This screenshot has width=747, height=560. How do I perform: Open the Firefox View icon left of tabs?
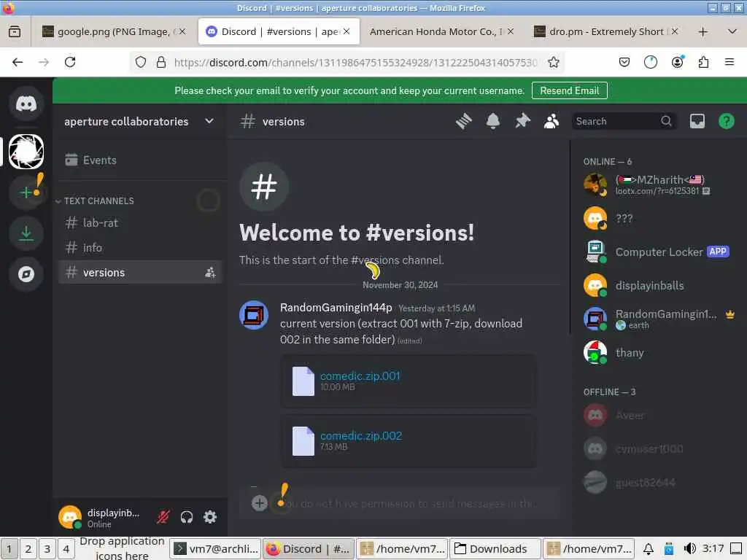(x=15, y=32)
